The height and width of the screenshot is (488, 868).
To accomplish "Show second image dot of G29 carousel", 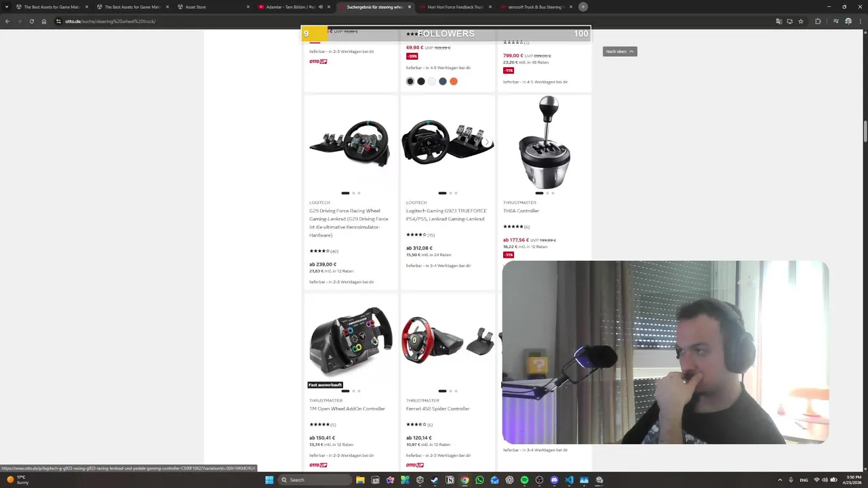I will (x=353, y=193).
